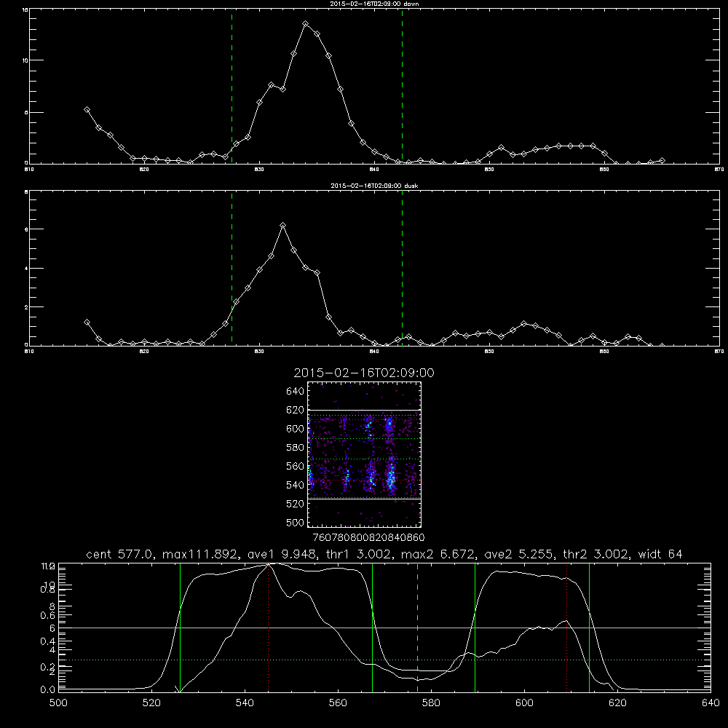Click the '620' y-axis label of the spectrogram
This screenshot has height=728, width=728.
click(x=296, y=410)
